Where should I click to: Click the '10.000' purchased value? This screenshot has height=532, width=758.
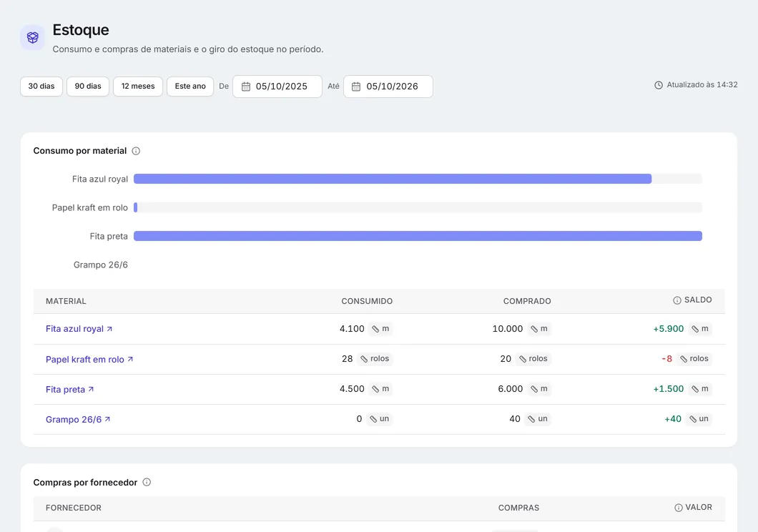pyautogui.click(x=508, y=329)
